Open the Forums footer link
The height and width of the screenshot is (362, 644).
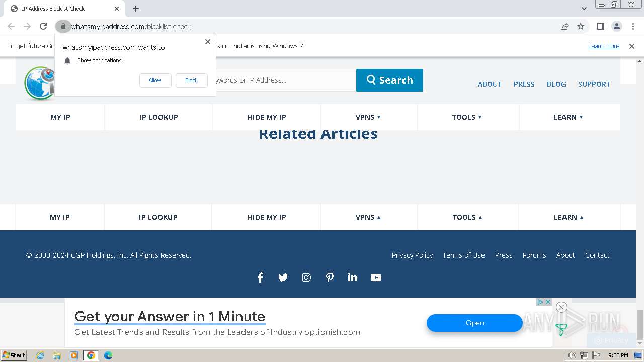(534, 255)
